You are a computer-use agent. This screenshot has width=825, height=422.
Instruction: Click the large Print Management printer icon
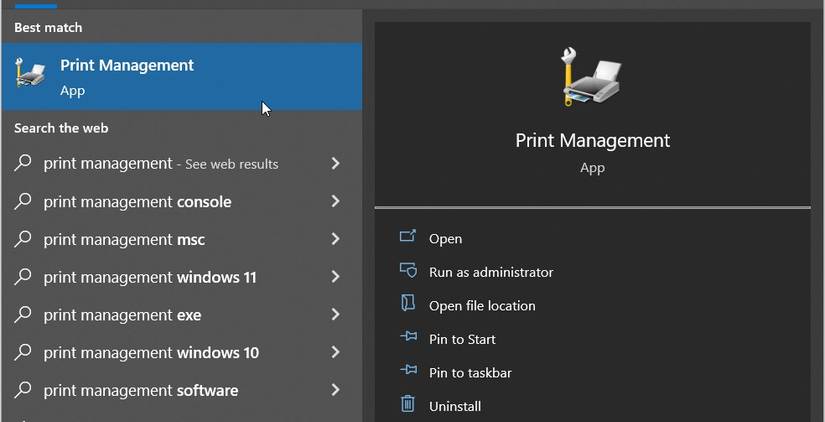[591, 77]
